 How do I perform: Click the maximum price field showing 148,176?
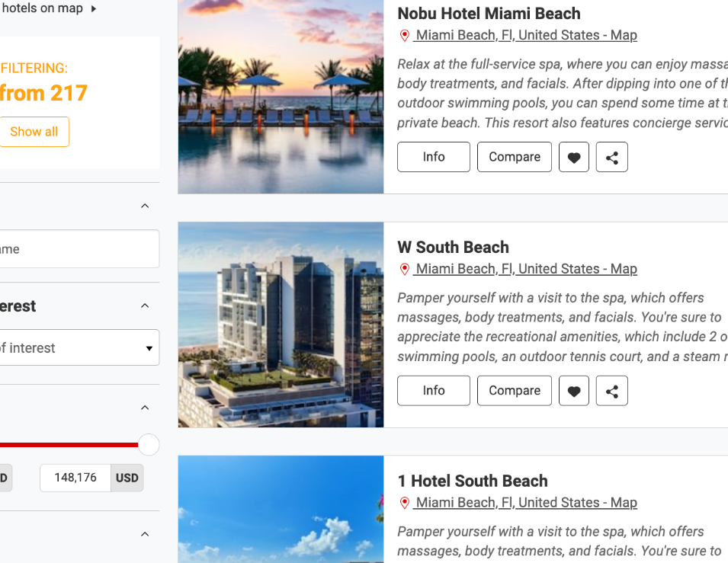click(75, 478)
